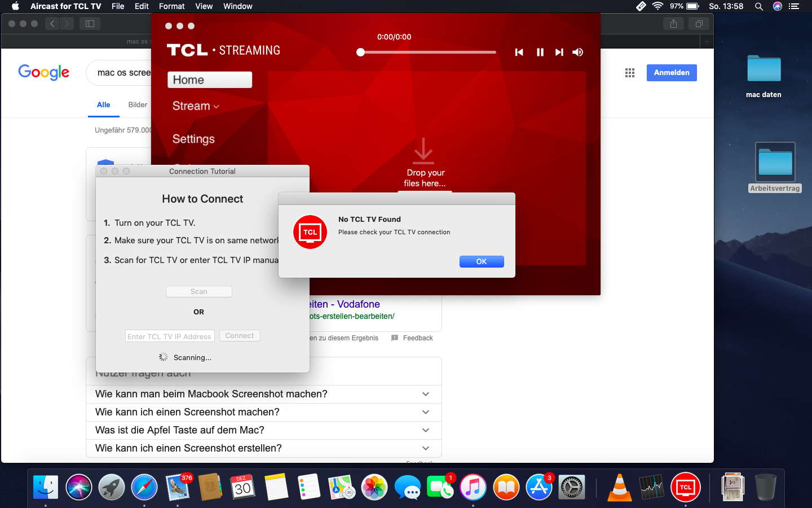
Task: Click the Connect button
Action: tap(240, 336)
